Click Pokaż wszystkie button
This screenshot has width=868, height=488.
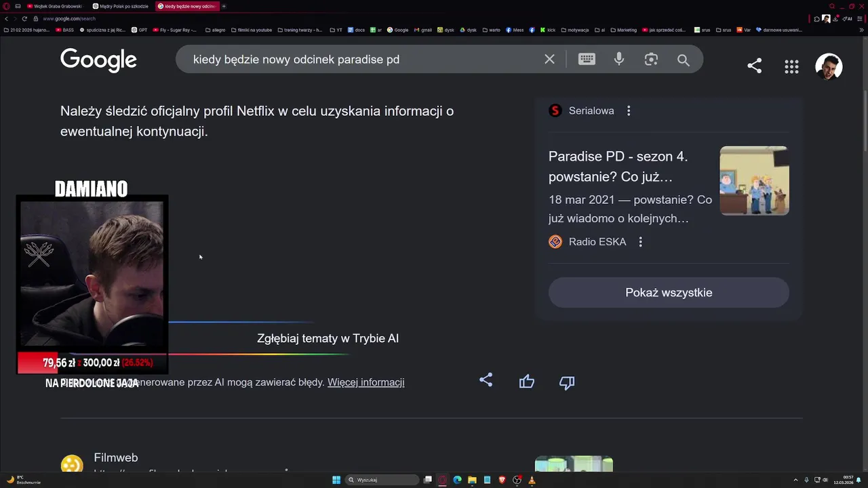(669, 293)
